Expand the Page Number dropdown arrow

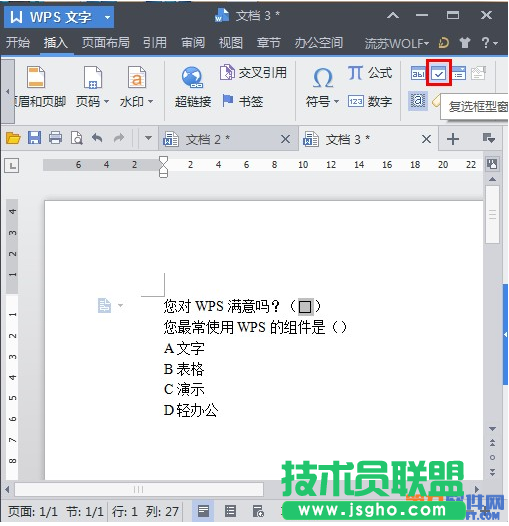coord(106,101)
